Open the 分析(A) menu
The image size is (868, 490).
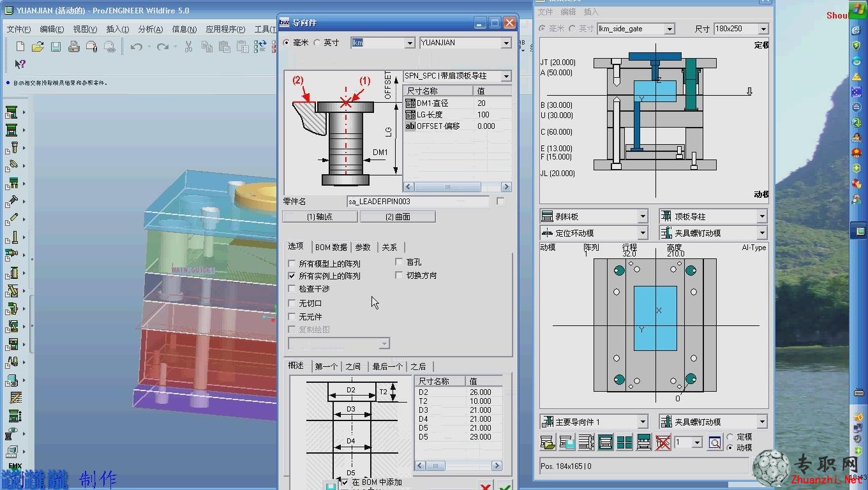[151, 29]
